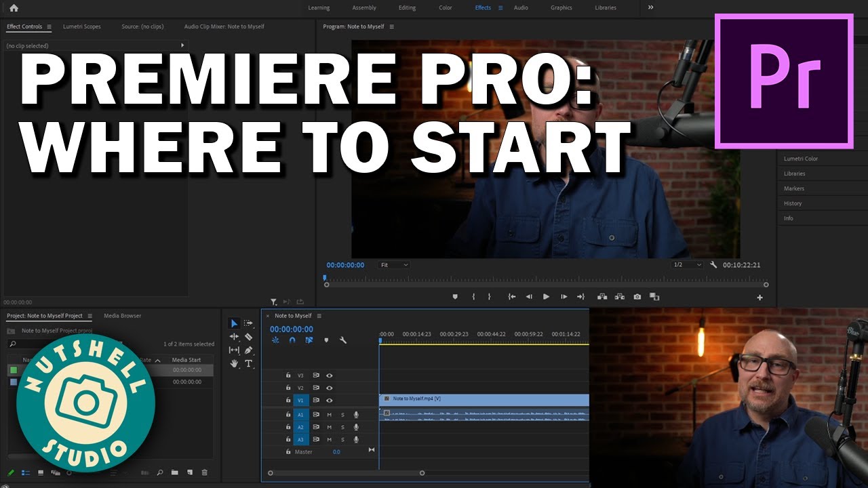
Task: Select the Selection arrow tool
Action: coord(234,323)
